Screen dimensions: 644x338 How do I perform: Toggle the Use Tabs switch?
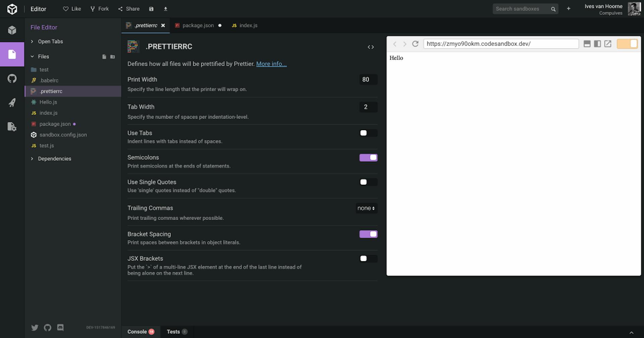368,133
